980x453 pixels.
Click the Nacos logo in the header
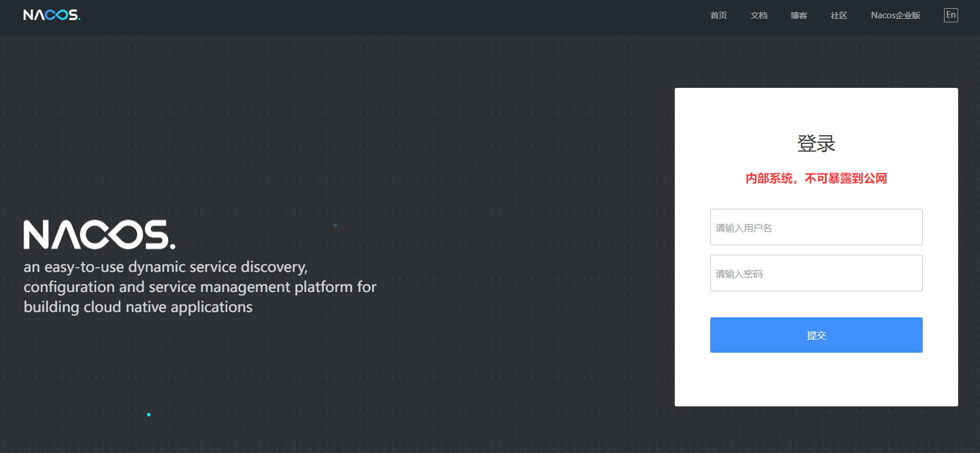(51, 15)
